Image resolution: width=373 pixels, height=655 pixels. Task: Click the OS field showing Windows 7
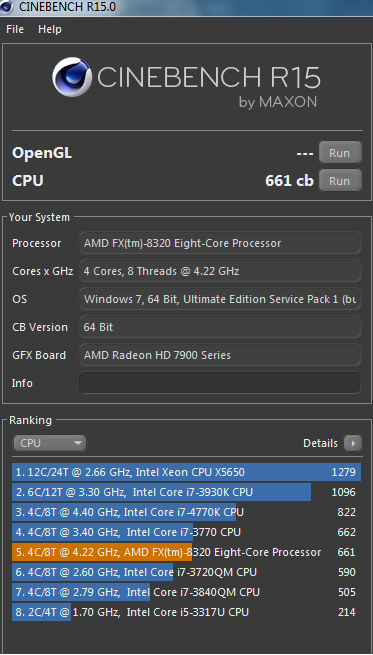coord(220,299)
